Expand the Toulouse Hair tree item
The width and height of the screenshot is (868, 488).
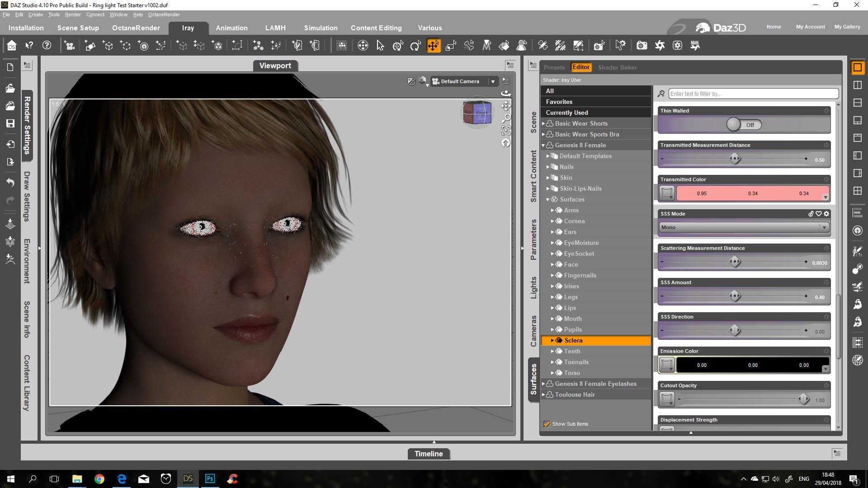543,394
